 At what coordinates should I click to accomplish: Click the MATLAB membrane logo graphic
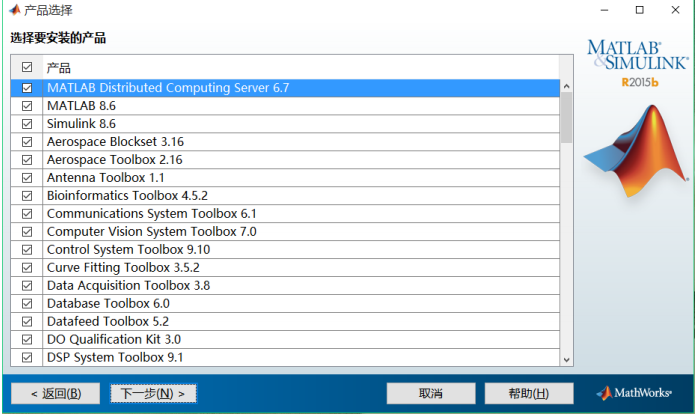(636, 151)
